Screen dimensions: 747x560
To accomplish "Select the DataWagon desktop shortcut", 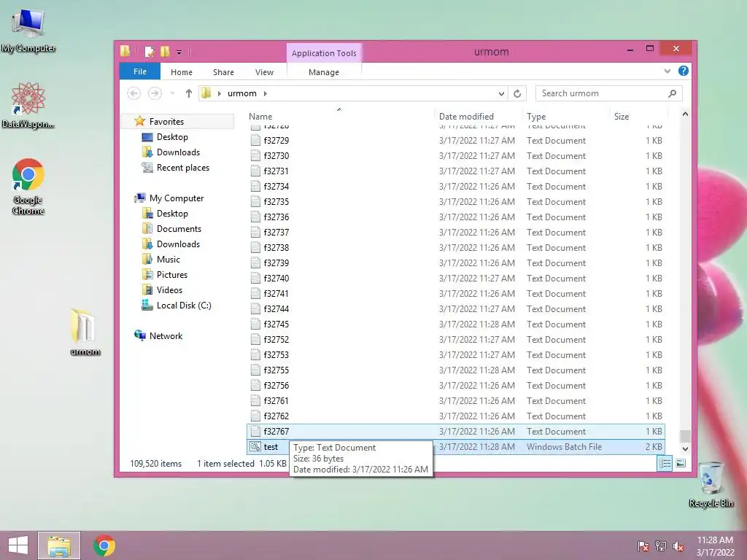I will pyautogui.click(x=28, y=106).
